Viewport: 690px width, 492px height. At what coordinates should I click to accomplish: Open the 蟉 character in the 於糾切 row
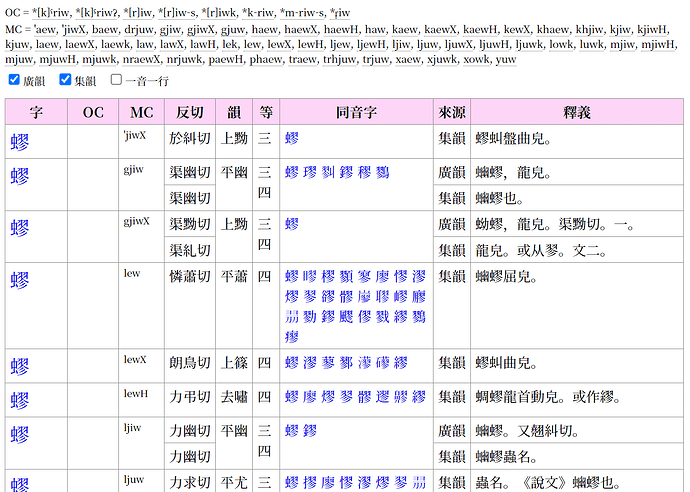point(20,142)
